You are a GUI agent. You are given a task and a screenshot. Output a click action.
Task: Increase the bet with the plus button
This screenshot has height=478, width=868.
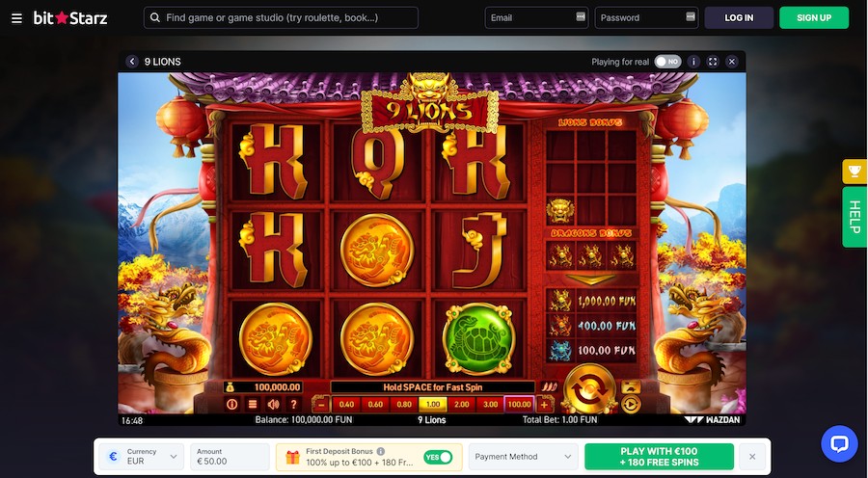544,405
